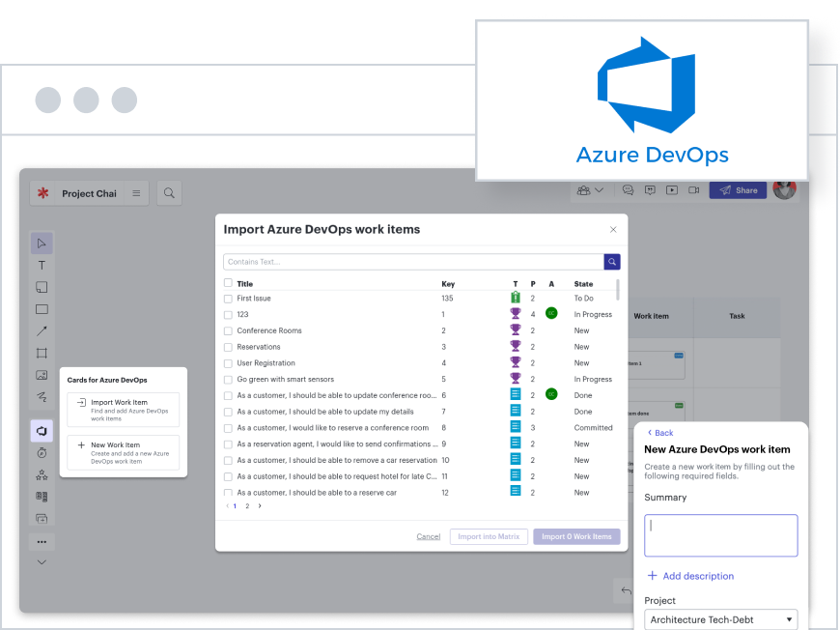Click the Share button
Viewport: 840px width, 630px height.
click(738, 189)
